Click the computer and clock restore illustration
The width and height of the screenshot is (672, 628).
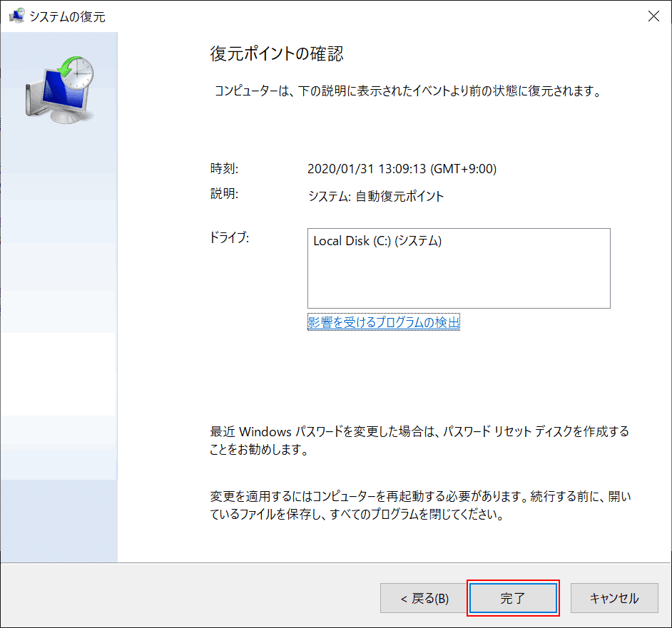click(60, 90)
